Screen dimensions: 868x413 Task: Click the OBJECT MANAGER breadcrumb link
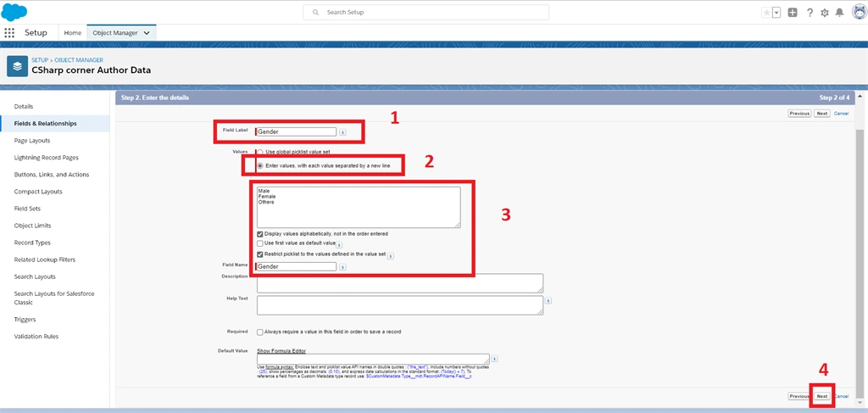point(79,60)
